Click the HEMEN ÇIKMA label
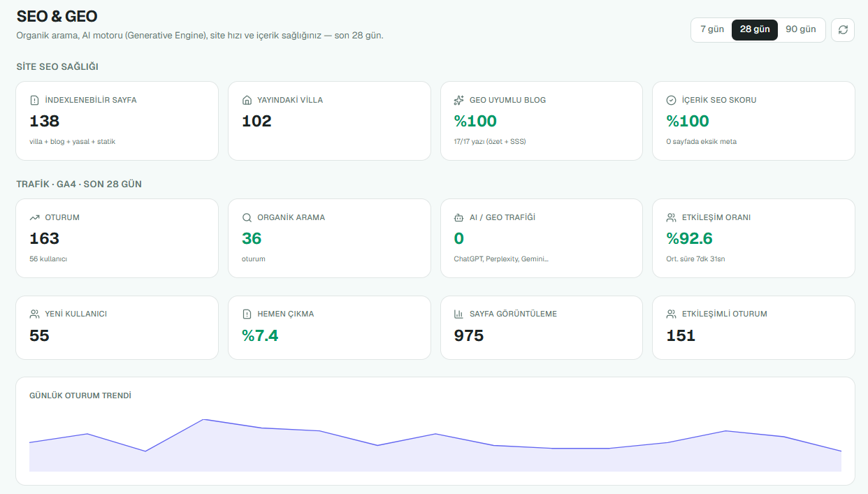Viewport: 868px width, 494px height. pyautogui.click(x=285, y=314)
